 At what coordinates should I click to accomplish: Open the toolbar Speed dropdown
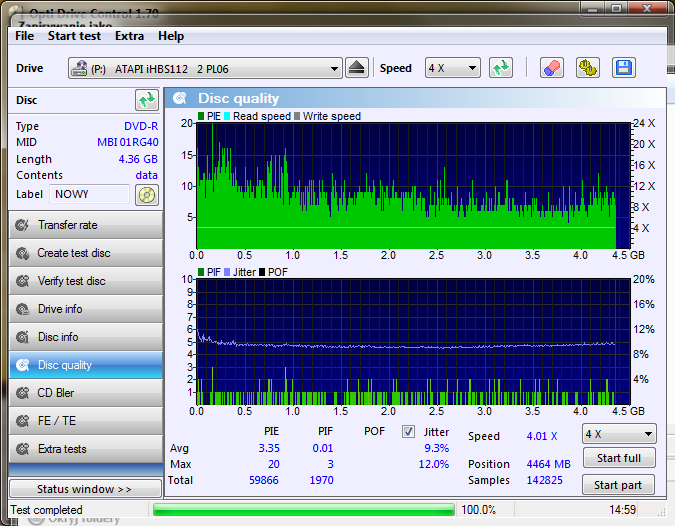click(x=452, y=68)
